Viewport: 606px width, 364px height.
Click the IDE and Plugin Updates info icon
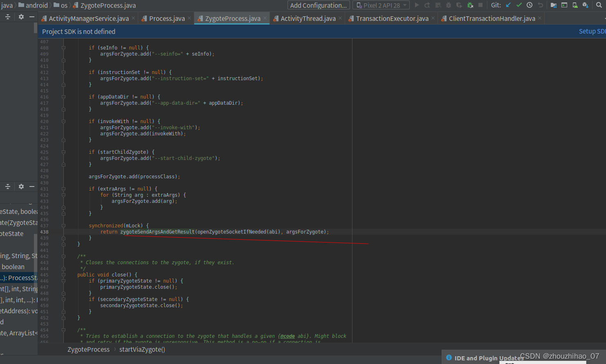pyautogui.click(x=449, y=358)
